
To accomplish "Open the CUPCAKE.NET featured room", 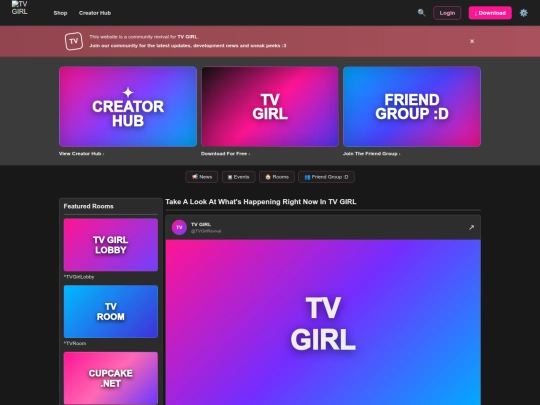I will [111, 378].
